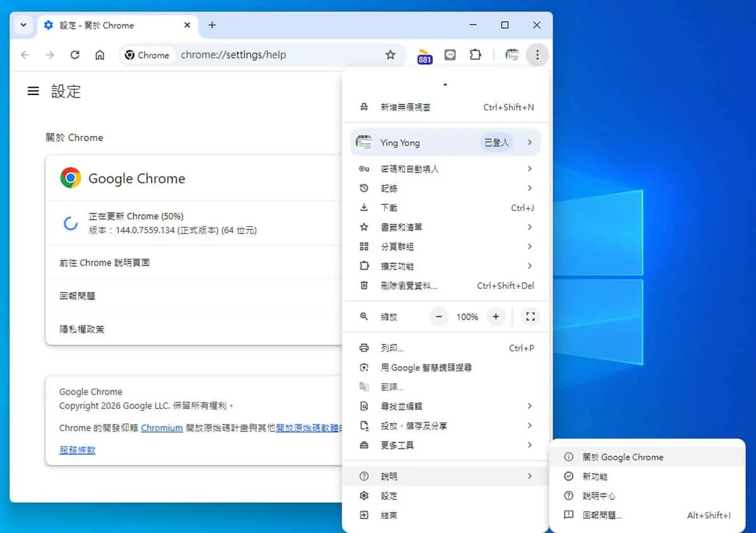Screen dimensions: 756x533
Task: Close the three-dot Chrome menu button
Action: 537,55
